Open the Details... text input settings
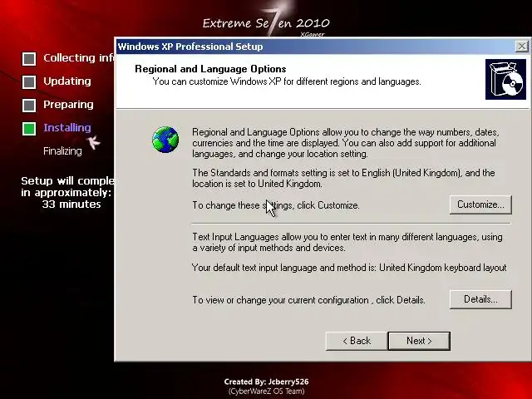This screenshot has width=532, height=399. 480,299
